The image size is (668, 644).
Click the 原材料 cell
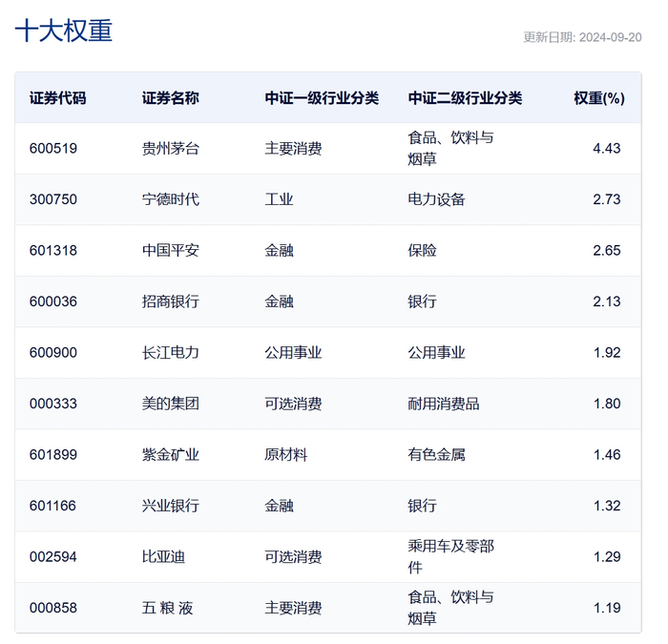point(286,454)
